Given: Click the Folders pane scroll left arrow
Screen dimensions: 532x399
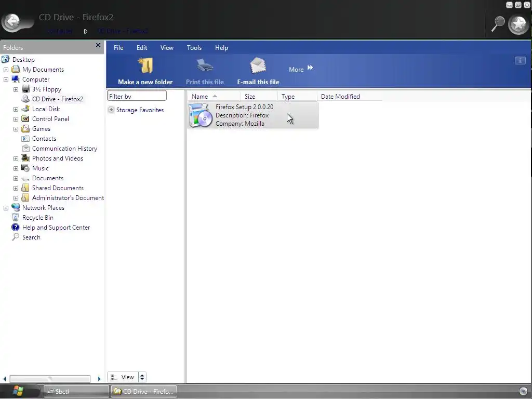Looking at the screenshot, I should pos(4,379).
